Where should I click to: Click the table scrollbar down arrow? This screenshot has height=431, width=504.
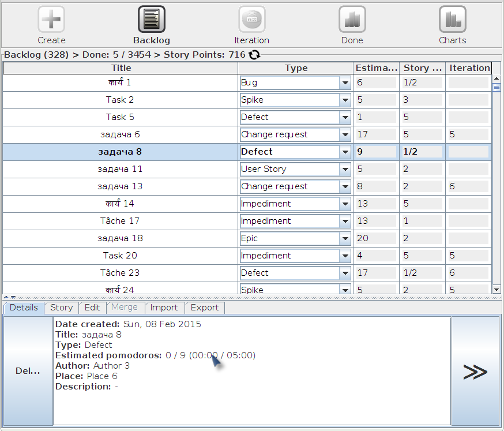(497, 290)
